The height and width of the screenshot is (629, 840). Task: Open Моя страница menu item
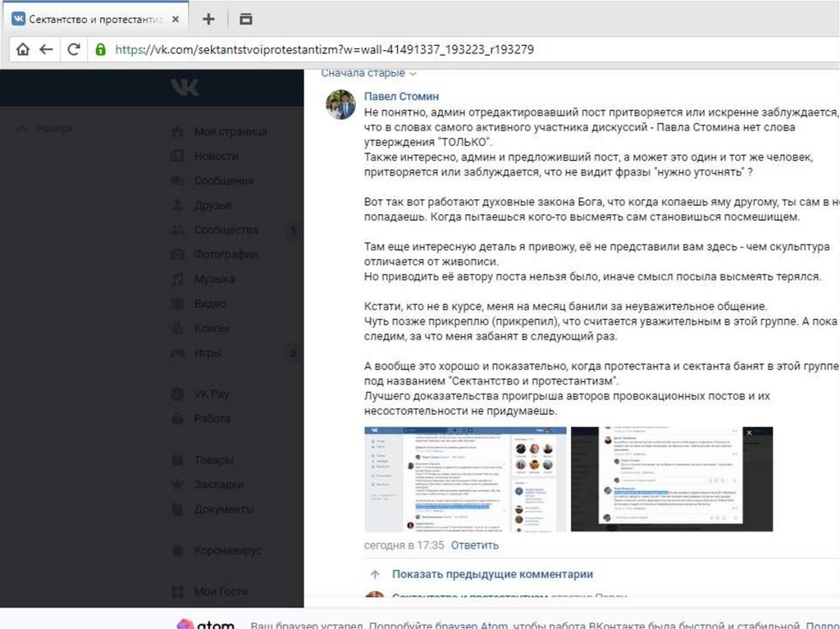231,131
